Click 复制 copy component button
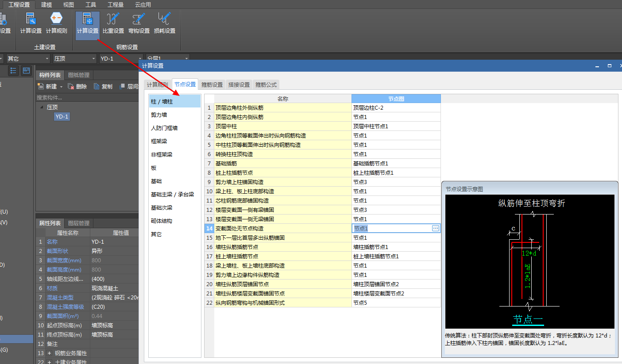622x364 pixels. (103, 87)
